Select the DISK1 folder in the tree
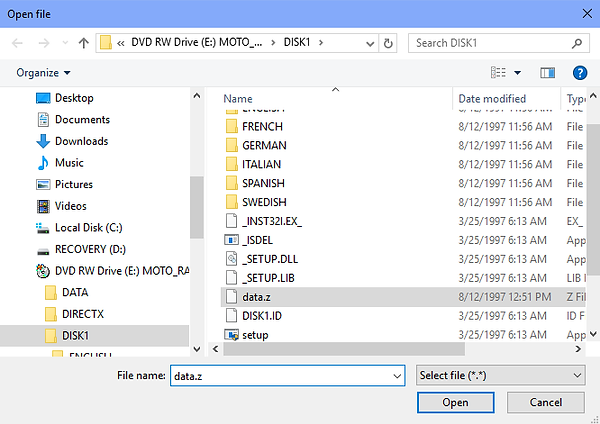This screenshot has height=424, width=600. tap(75, 336)
